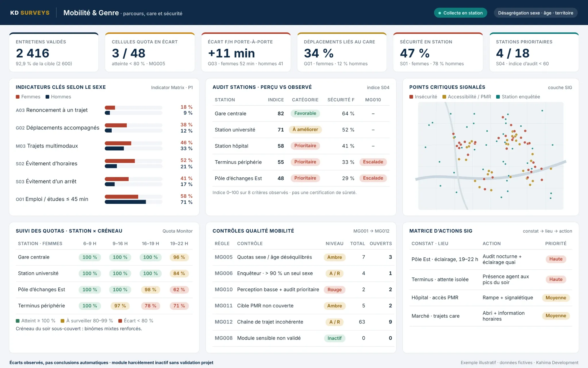The width and height of the screenshot is (588, 368).
Task: Click the A / R badge for MG012
Action: point(334,322)
